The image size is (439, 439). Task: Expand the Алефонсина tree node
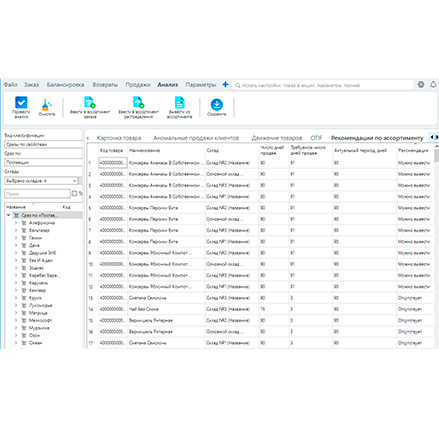(x=16, y=223)
